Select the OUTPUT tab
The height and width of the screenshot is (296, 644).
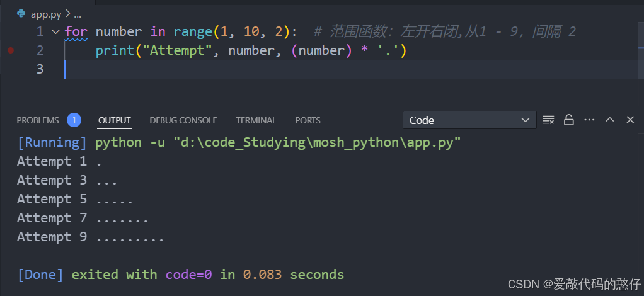click(115, 120)
